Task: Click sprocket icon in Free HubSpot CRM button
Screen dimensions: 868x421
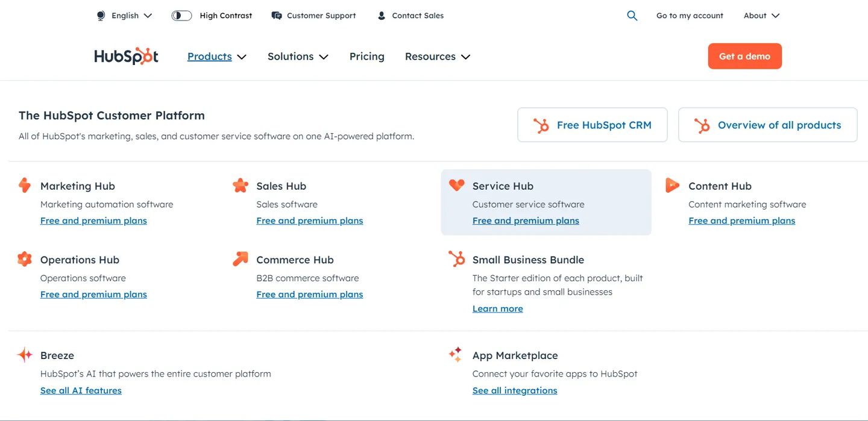Action: coord(541,125)
